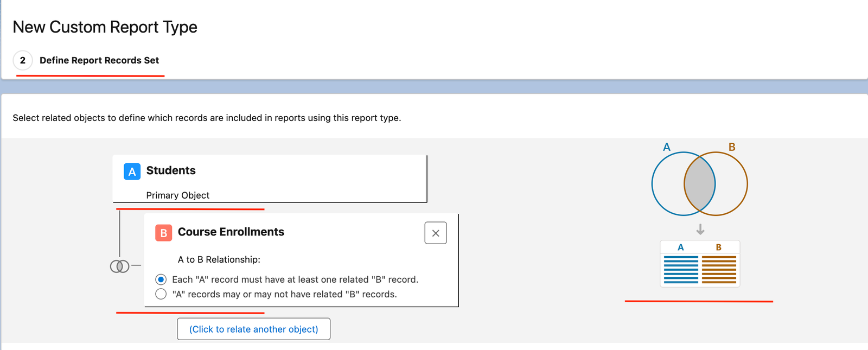Screen dimensions: 868x350
Task: Click the overlapping circles connector icon
Action: pyautogui.click(x=119, y=266)
